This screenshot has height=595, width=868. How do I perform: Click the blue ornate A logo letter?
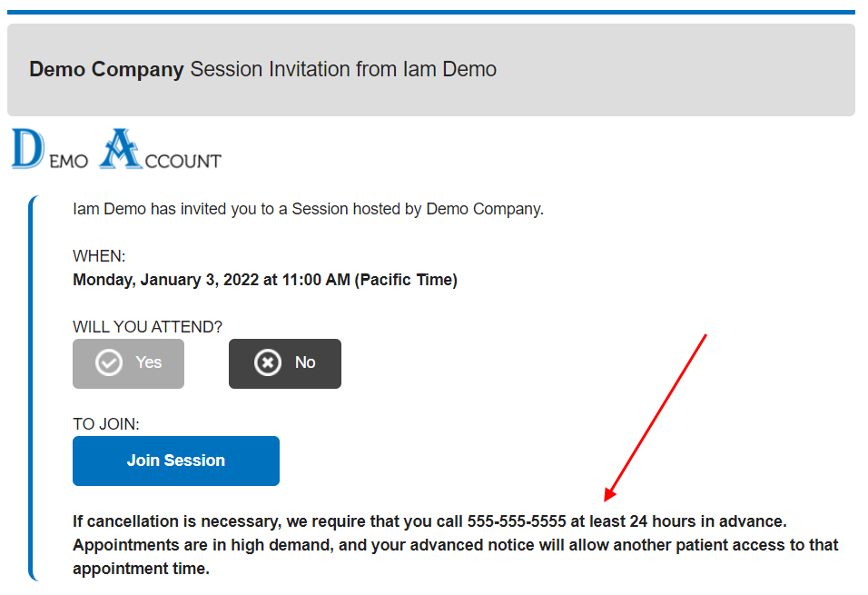(121, 150)
